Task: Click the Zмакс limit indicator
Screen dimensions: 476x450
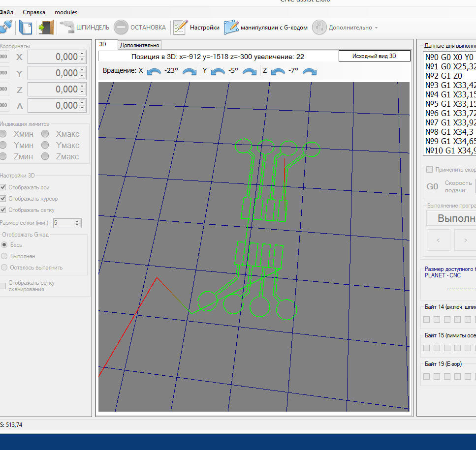Action: click(45, 156)
